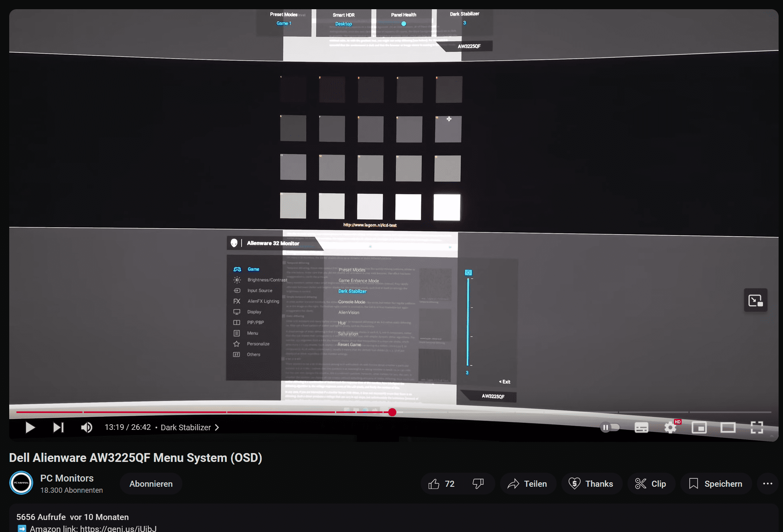Viewport: 783px width, 532px height.
Task: Switch to theater mode
Action: tap(728, 427)
